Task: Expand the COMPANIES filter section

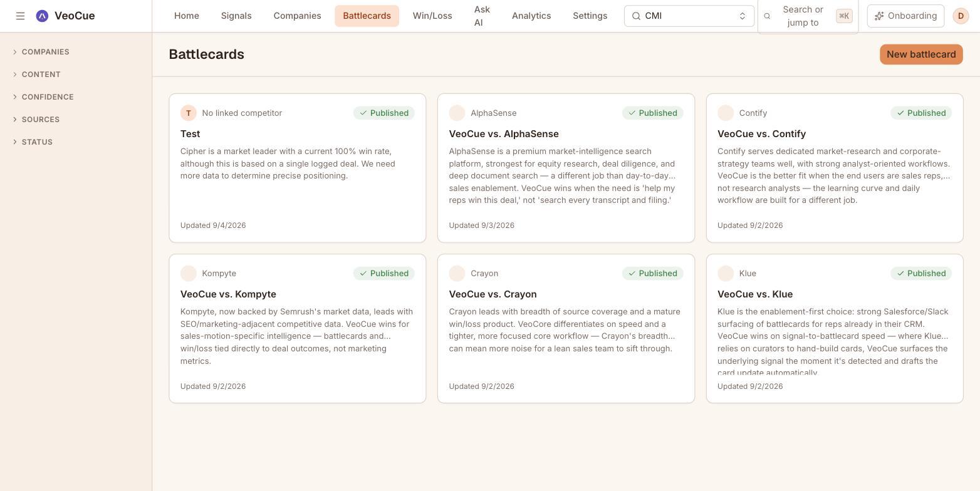Action: point(41,52)
